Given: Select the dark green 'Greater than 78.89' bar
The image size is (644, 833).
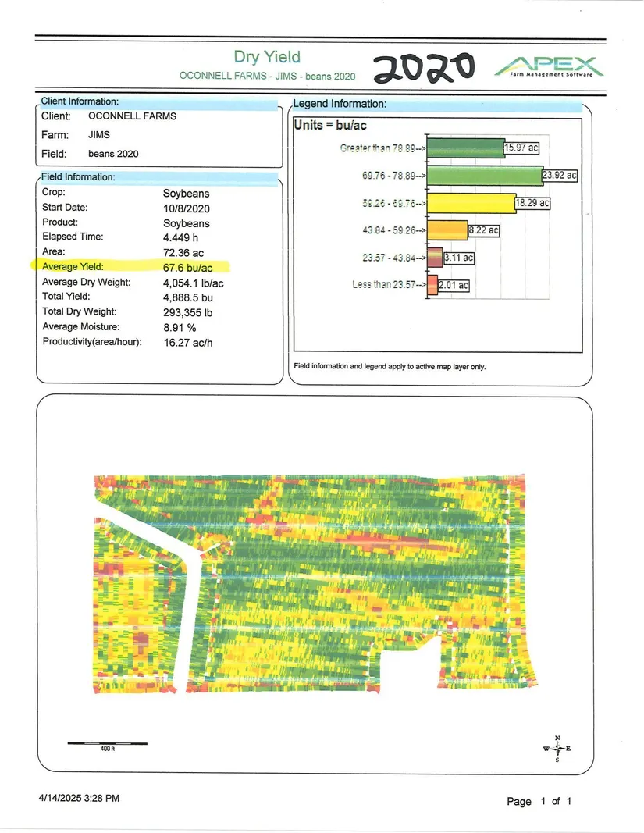Looking at the screenshot, I should [x=466, y=148].
